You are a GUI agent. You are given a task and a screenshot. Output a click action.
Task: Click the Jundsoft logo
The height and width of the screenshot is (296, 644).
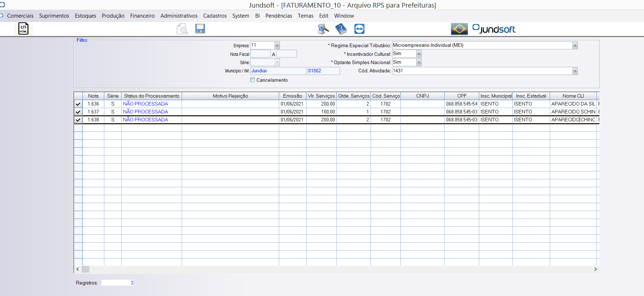coord(494,29)
